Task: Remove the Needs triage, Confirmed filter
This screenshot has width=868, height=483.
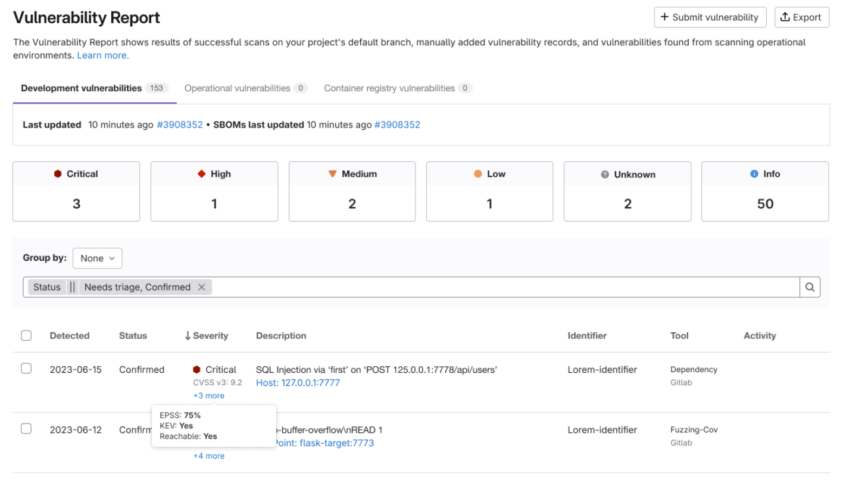Action: (202, 286)
